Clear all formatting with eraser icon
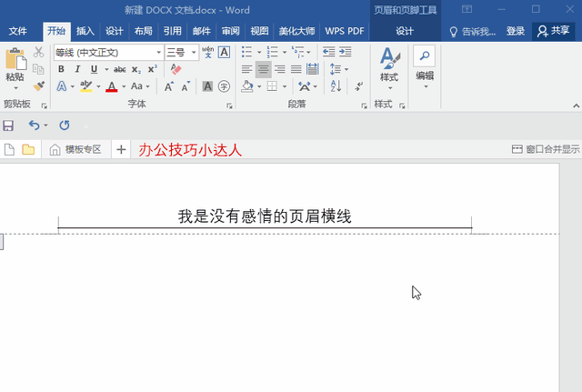 (x=176, y=69)
